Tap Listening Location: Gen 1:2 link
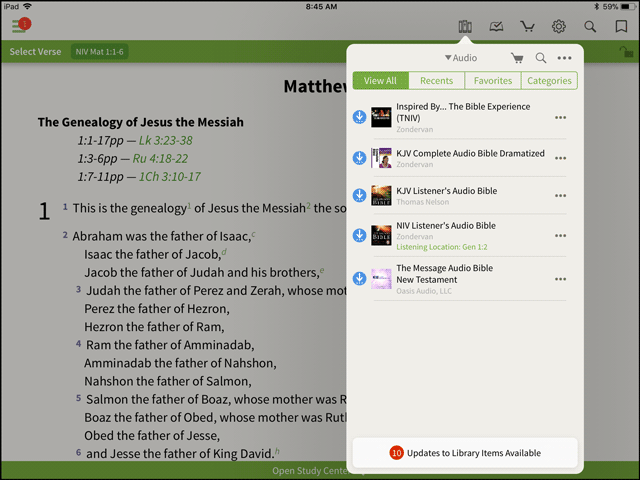Viewport: 640px width, 480px height. pos(442,247)
